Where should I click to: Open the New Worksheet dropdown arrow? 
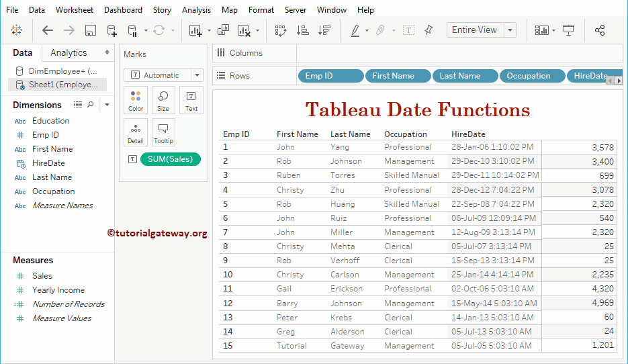tap(209, 30)
